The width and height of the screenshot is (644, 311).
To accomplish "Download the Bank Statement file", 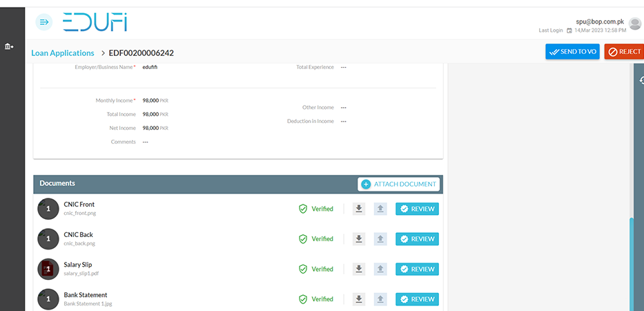I will 359,299.
